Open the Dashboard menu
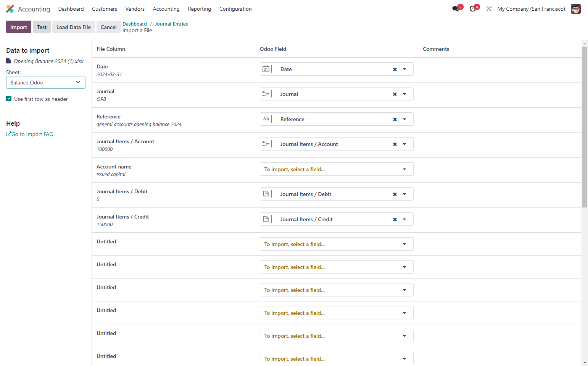 click(71, 9)
